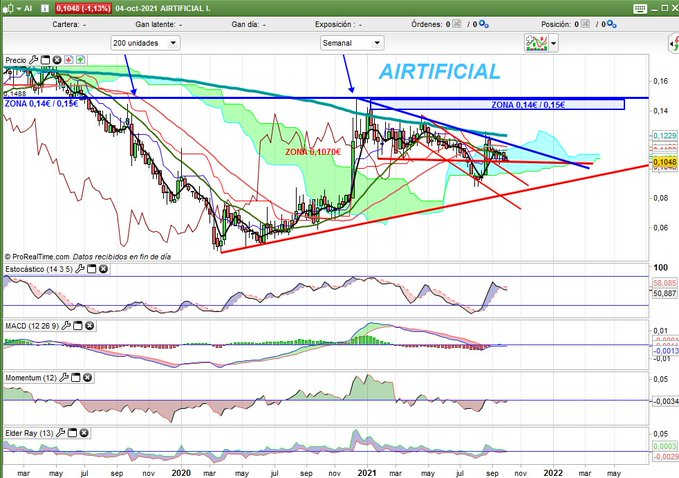Open Elder Ray indicator settings wrench
The image size is (679, 478).
click(x=61, y=433)
